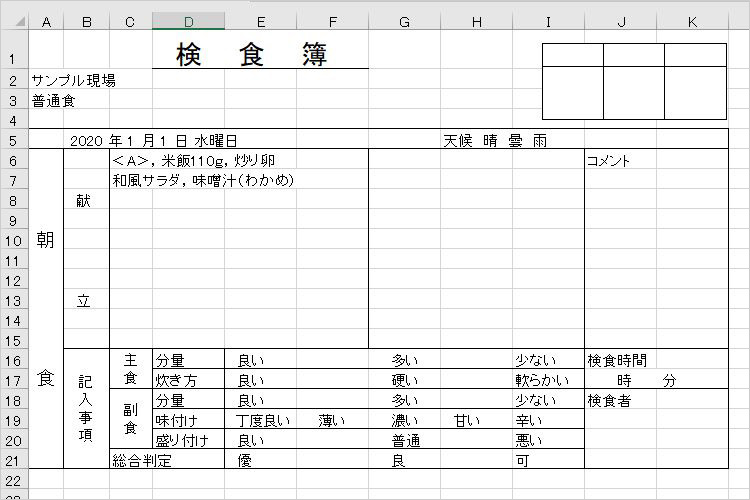Viewport: 750px width, 500px height.
Task: Click 濃い in row 19
Action: 405,421
